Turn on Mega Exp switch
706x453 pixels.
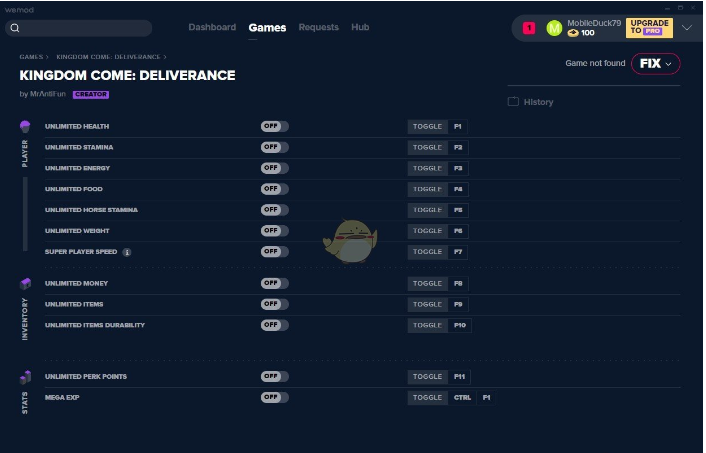(274, 397)
